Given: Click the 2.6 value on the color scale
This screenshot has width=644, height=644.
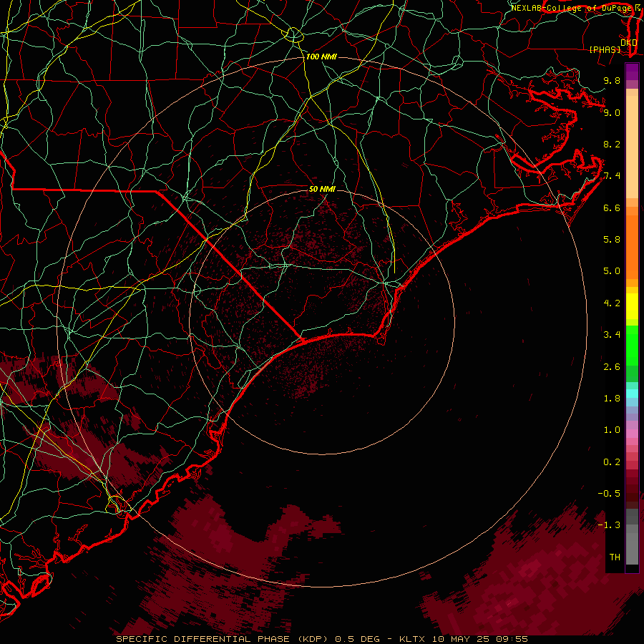Looking at the screenshot, I should pos(612,367).
